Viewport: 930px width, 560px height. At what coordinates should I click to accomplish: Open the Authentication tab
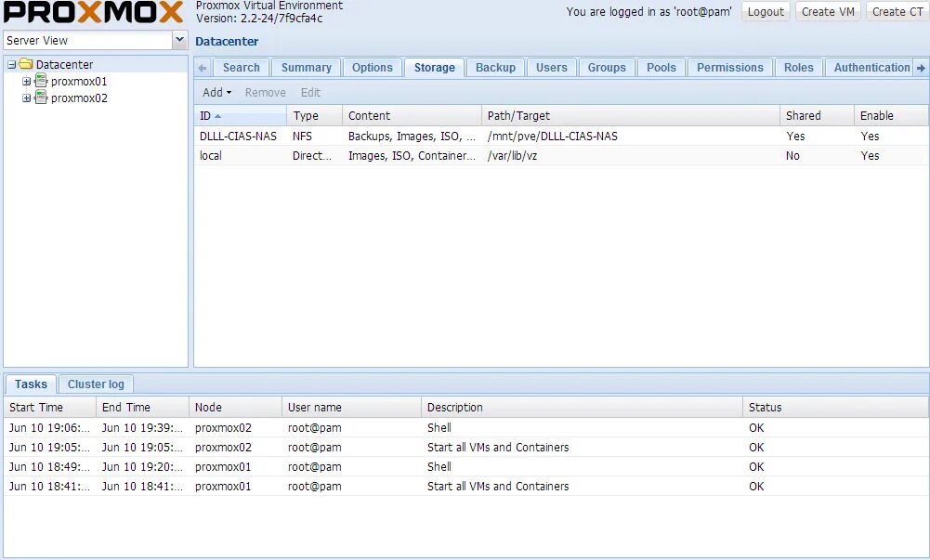pos(871,68)
